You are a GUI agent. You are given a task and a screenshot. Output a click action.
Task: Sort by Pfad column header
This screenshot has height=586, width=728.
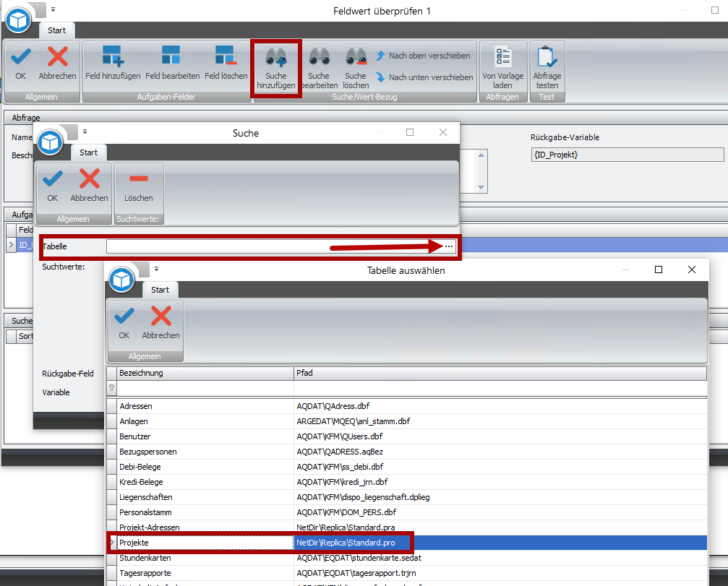click(500, 373)
